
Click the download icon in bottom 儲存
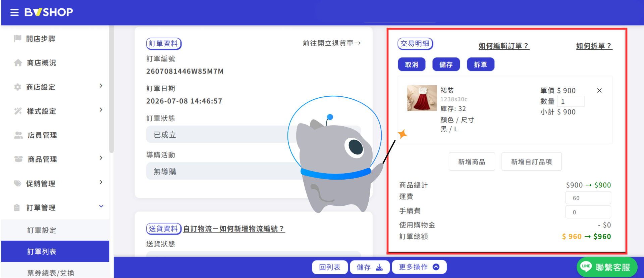(379, 267)
